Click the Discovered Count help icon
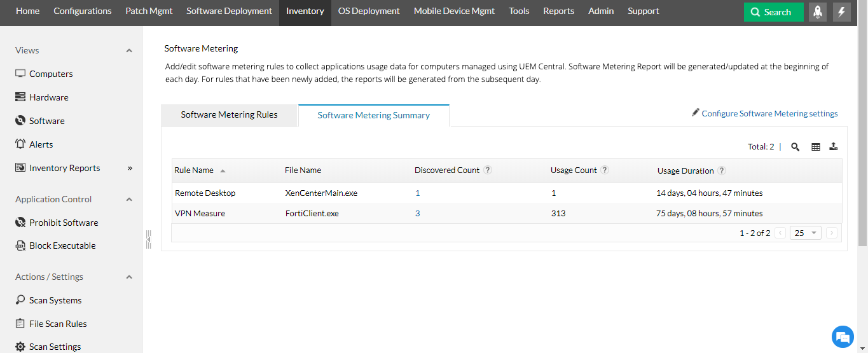This screenshot has width=868, height=353. 488,170
